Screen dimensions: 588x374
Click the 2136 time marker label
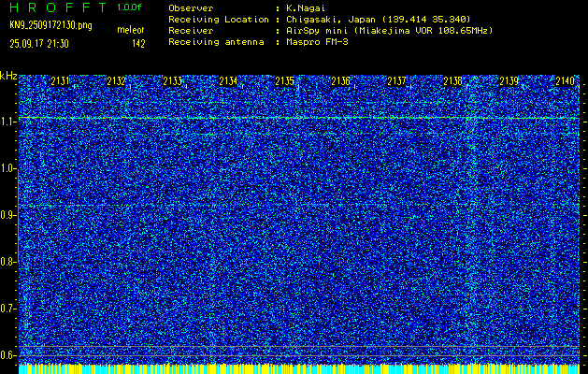click(x=341, y=81)
